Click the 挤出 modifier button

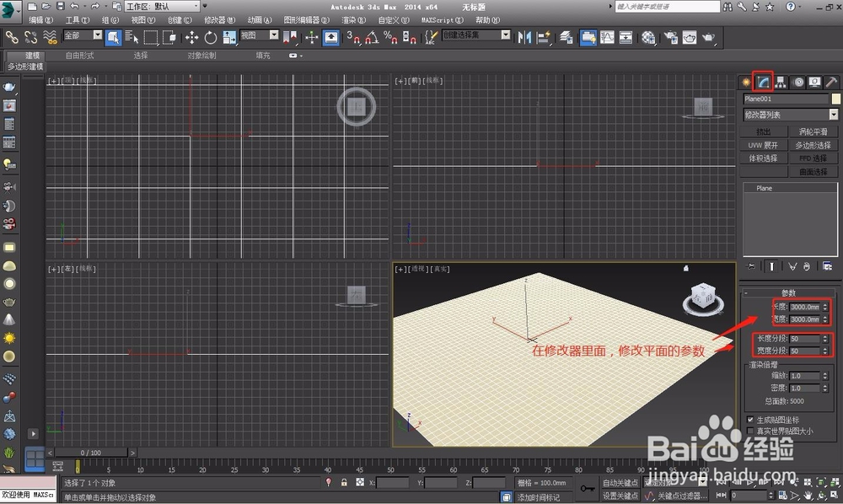click(764, 131)
